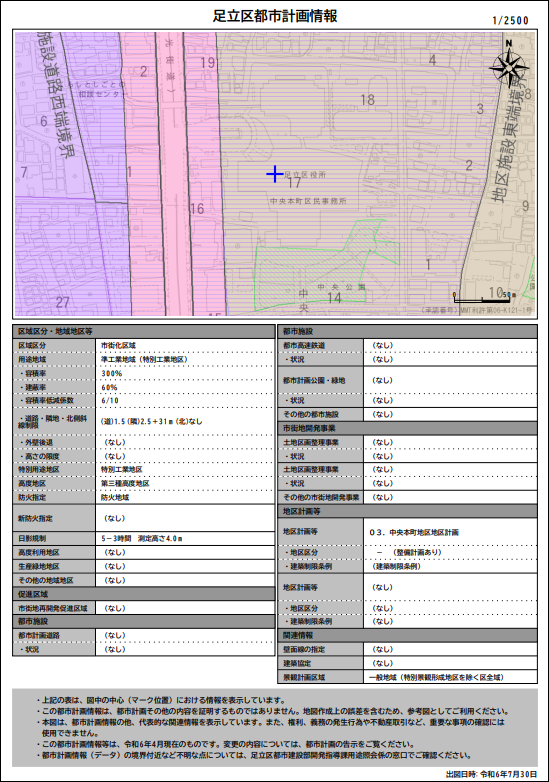Click block number 27 on the map

coord(62,302)
